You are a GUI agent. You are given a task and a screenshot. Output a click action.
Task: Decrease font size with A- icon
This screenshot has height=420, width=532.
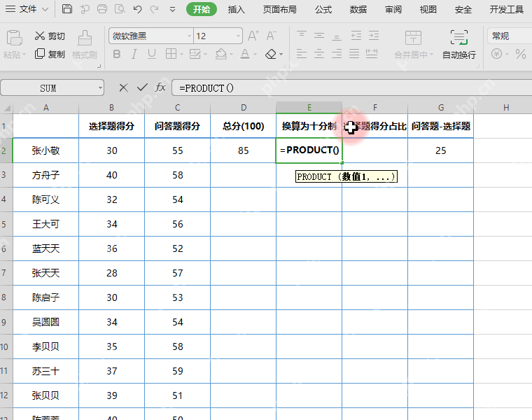271,36
